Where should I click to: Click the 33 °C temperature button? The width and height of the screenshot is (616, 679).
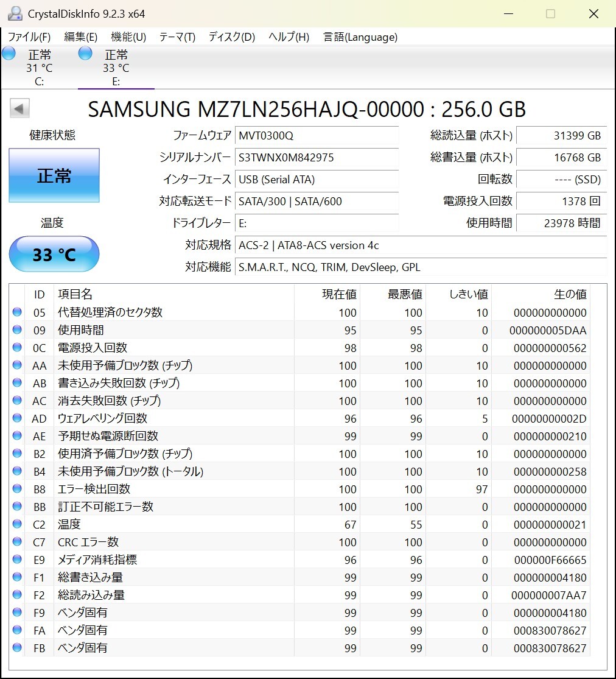click(54, 254)
